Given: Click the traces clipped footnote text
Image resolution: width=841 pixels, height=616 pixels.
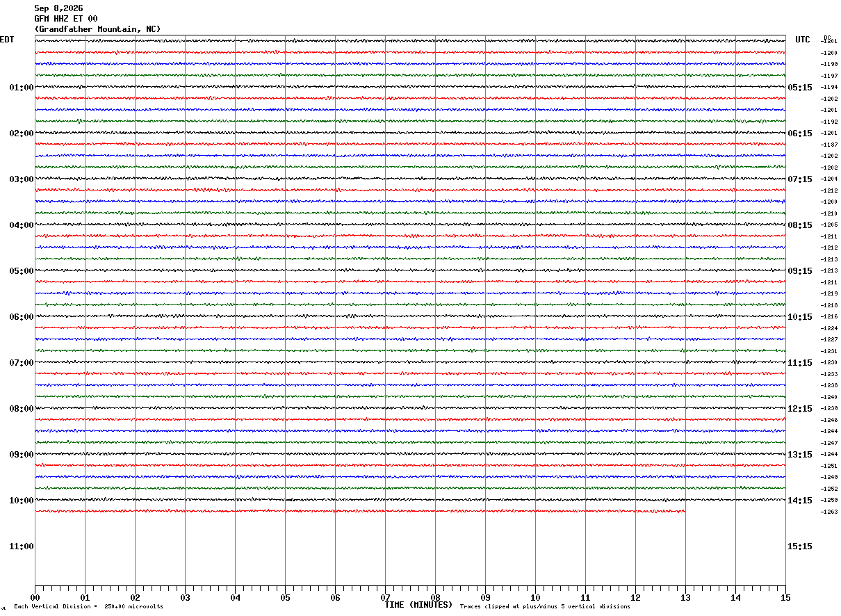Looking at the screenshot, I should coord(545,607).
